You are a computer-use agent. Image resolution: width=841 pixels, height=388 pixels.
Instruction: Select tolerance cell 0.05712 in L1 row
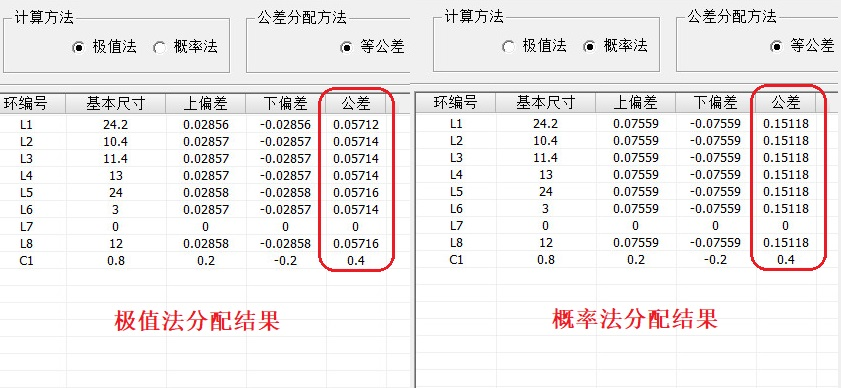[x=356, y=125]
